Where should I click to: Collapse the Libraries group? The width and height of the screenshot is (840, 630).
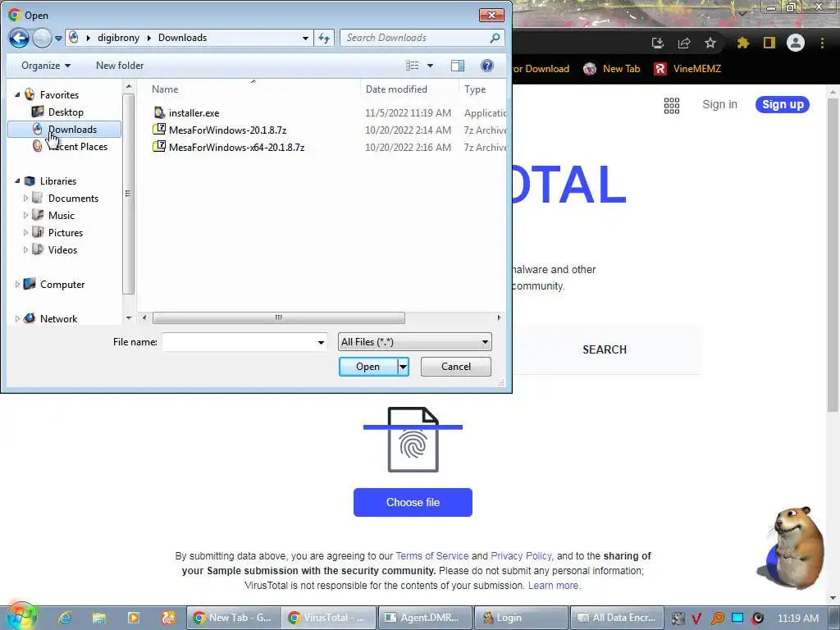tap(18, 181)
